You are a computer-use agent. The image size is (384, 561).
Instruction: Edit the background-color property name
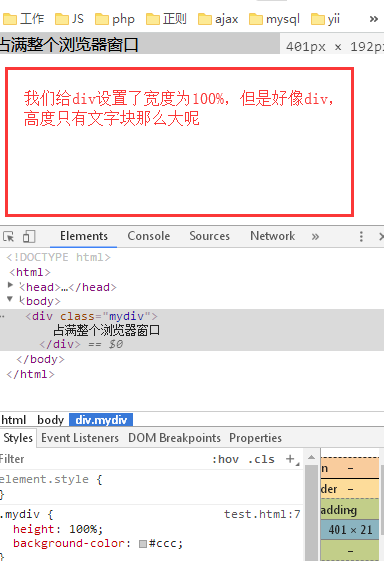point(69,543)
